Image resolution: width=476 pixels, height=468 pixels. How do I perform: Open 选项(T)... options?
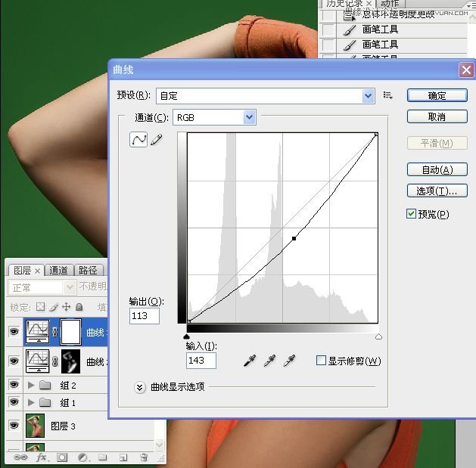click(437, 191)
